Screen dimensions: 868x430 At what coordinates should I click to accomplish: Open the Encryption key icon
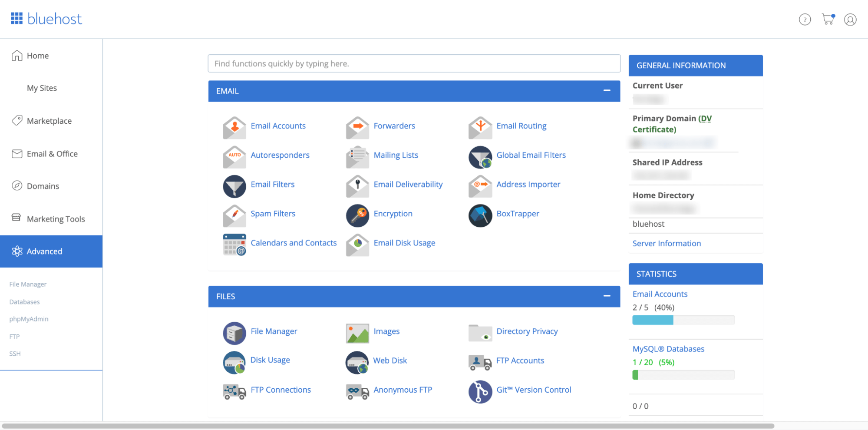point(357,215)
